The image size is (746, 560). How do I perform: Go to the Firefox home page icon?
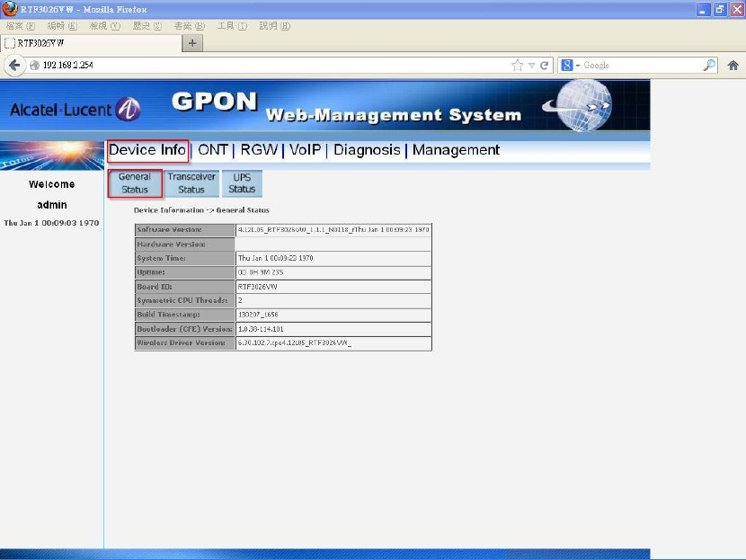point(733,66)
